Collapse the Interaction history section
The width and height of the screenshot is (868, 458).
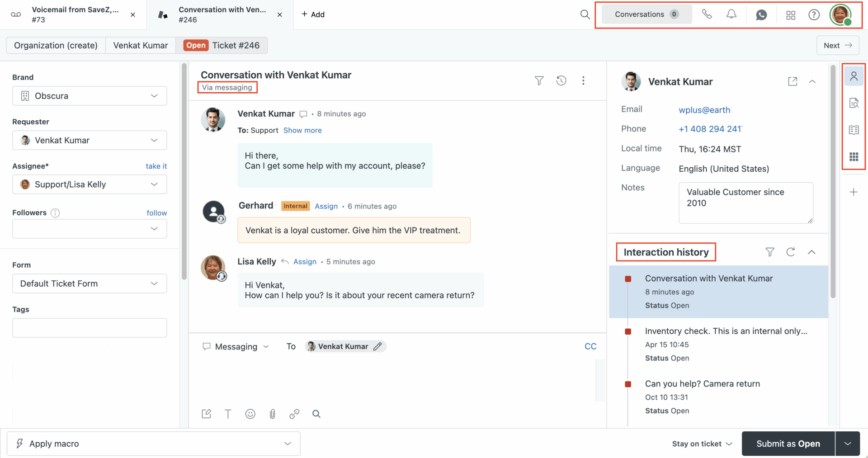(x=812, y=252)
